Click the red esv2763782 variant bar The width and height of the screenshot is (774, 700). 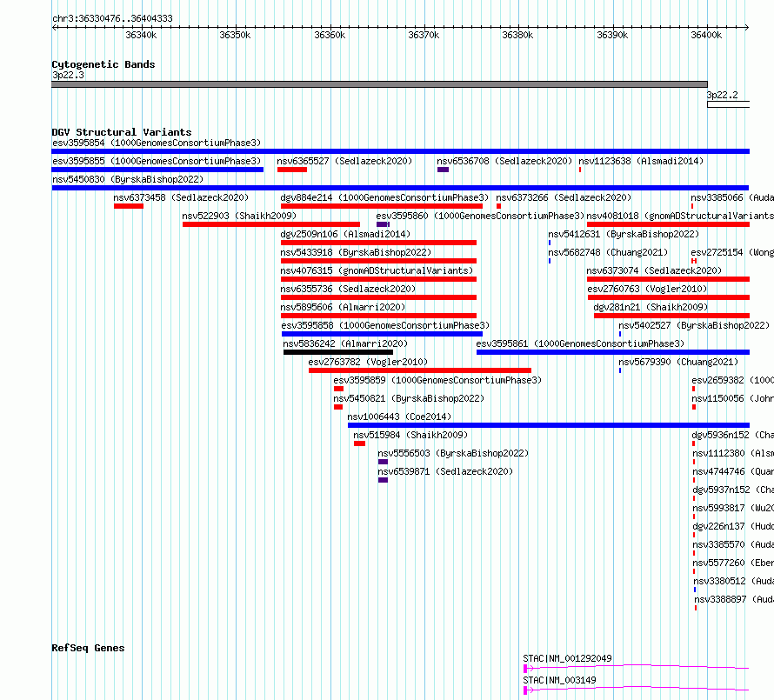click(419, 370)
